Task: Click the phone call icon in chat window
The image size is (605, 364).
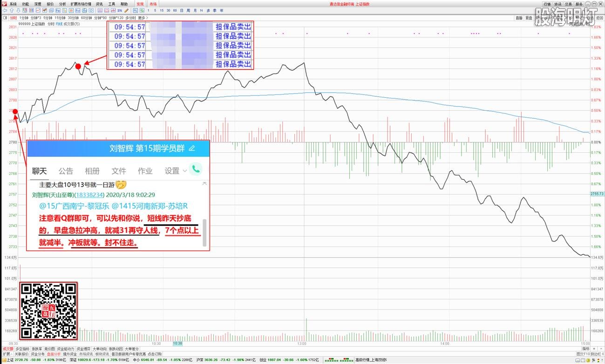Action: tap(196, 170)
